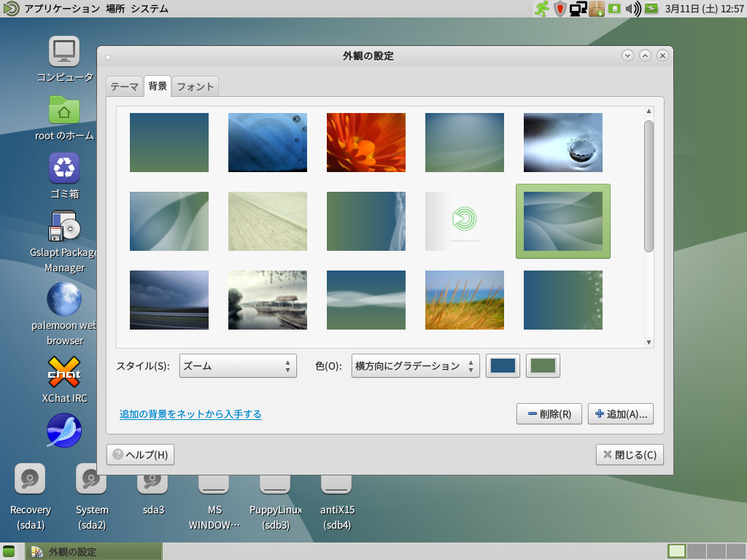
Task: Select the beige sand texture wallpaper thumbnail
Action: coord(268,222)
